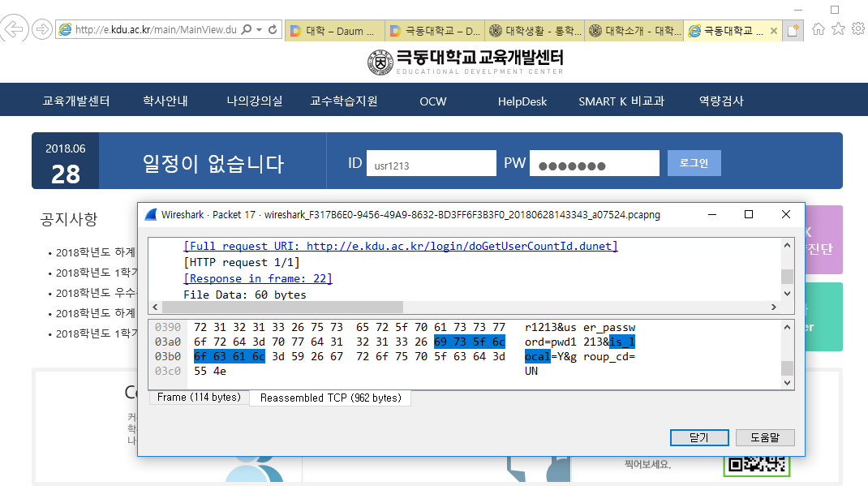
Task: Click the highlighted 'ocal' ASCII text
Action: point(538,356)
